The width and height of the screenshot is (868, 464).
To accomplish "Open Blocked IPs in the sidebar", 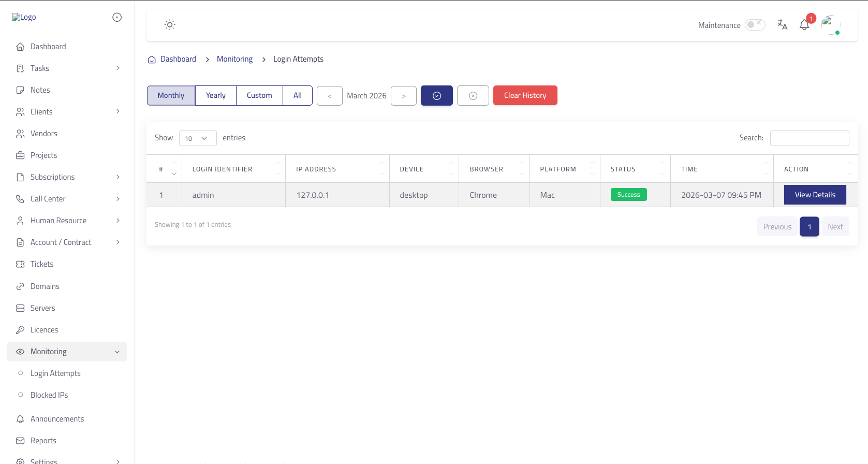I will pyautogui.click(x=49, y=395).
